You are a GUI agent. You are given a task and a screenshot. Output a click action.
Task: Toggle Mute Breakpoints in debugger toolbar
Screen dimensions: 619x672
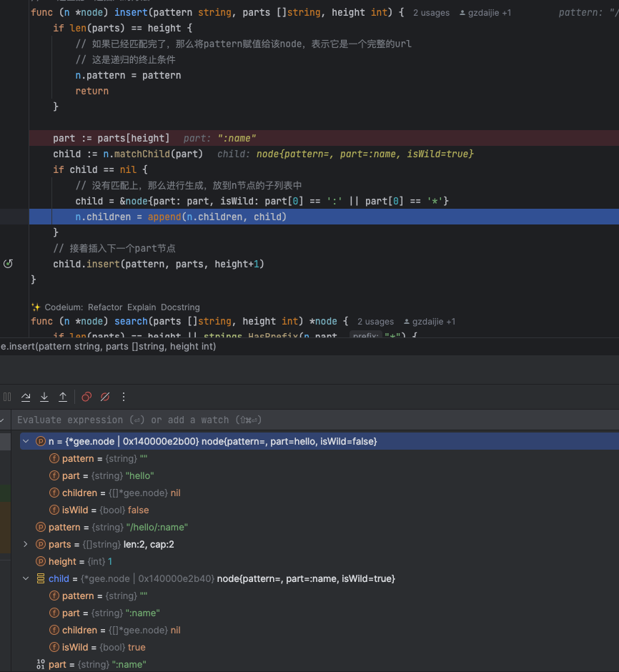105,397
